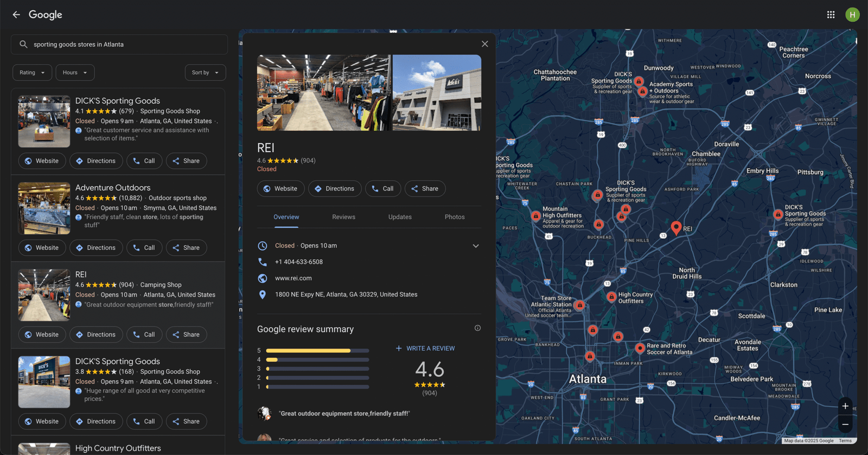Expand opening hours chevron in REI panel
Screen dimensions: 868x455
click(x=476, y=246)
